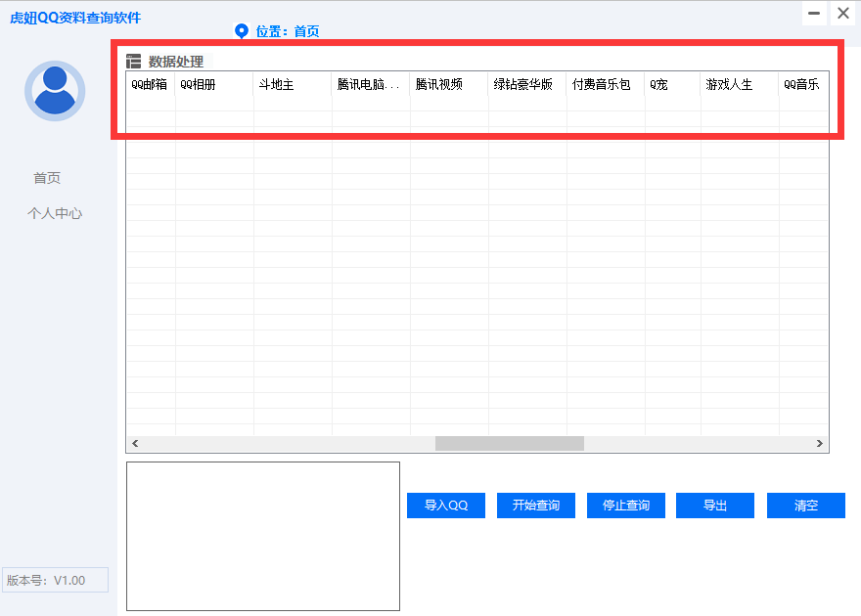Minimize the application window

coord(814,13)
